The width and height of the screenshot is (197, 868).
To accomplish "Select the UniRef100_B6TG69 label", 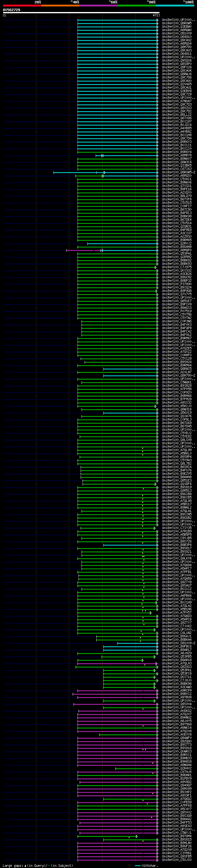I will 176,423.
